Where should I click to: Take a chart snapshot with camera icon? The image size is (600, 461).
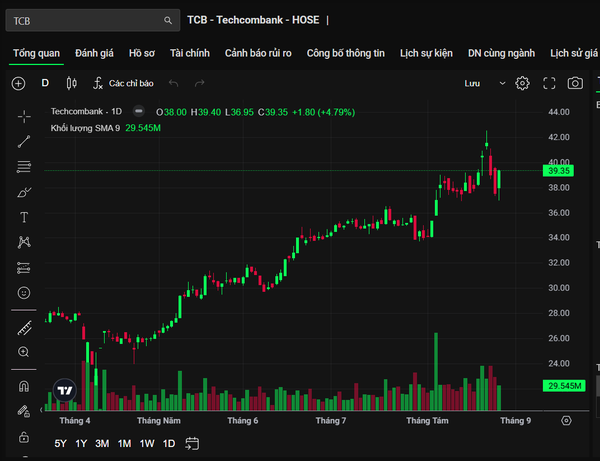[575, 83]
